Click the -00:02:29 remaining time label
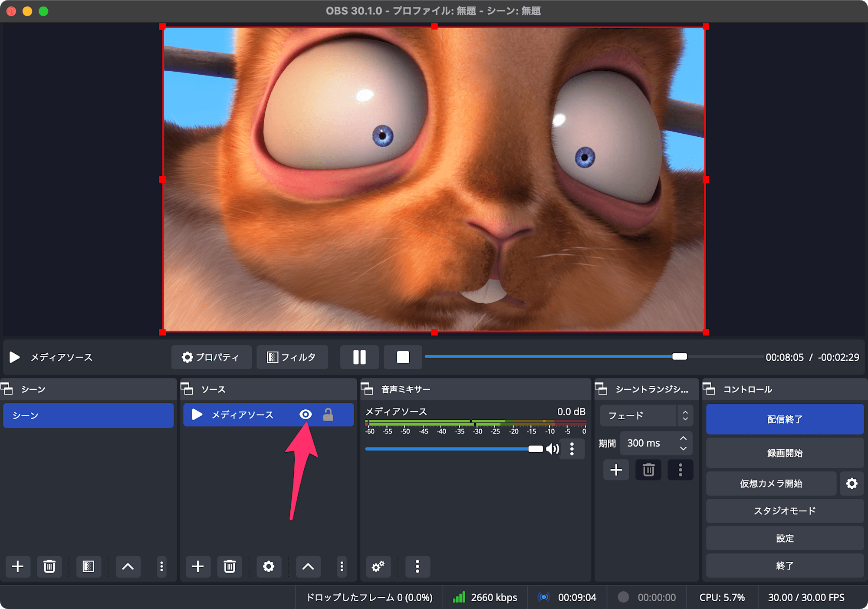 click(838, 357)
